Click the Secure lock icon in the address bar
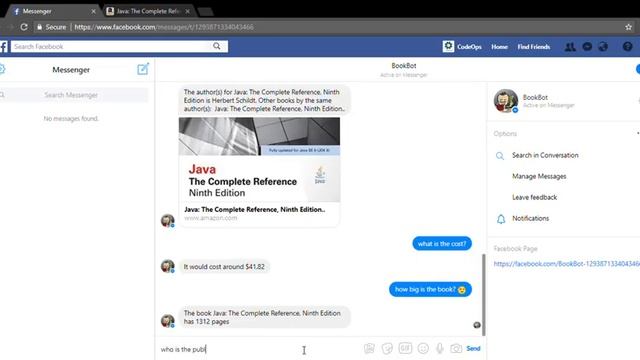 pyautogui.click(x=40, y=27)
